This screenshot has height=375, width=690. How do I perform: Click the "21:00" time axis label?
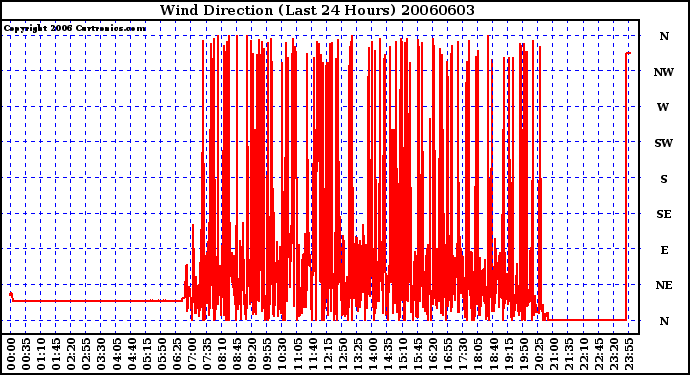point(554,354)
